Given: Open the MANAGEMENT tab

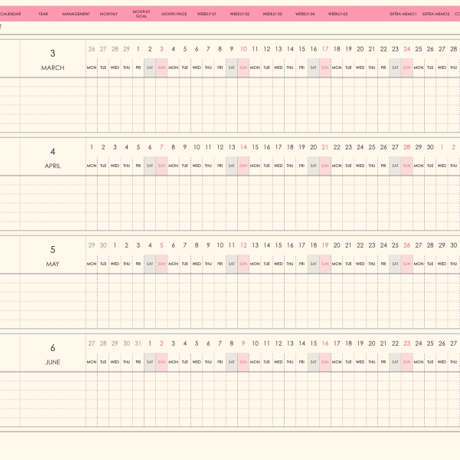Looking at the screenshot, I should (76, 14).
